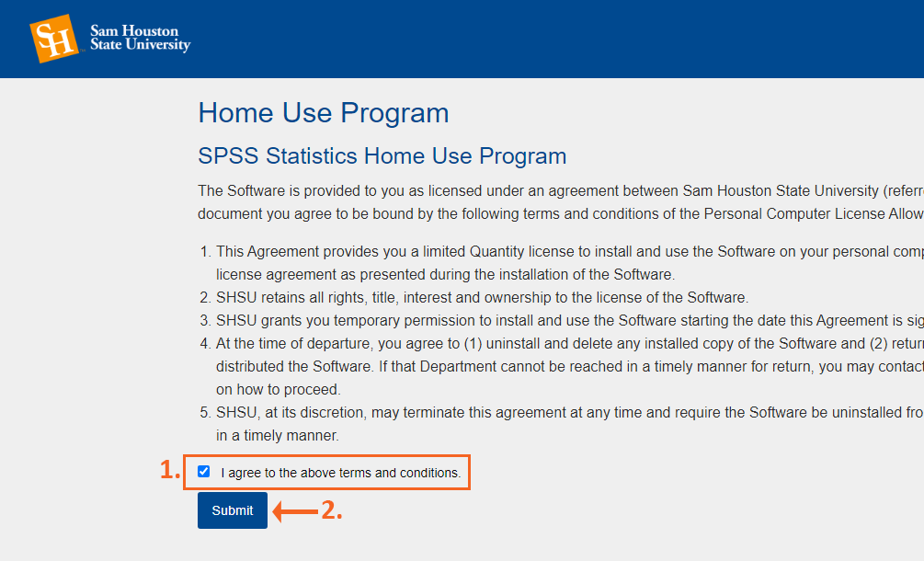Click the 'distributed the Software' line in item 4

(x=569, y=367)
